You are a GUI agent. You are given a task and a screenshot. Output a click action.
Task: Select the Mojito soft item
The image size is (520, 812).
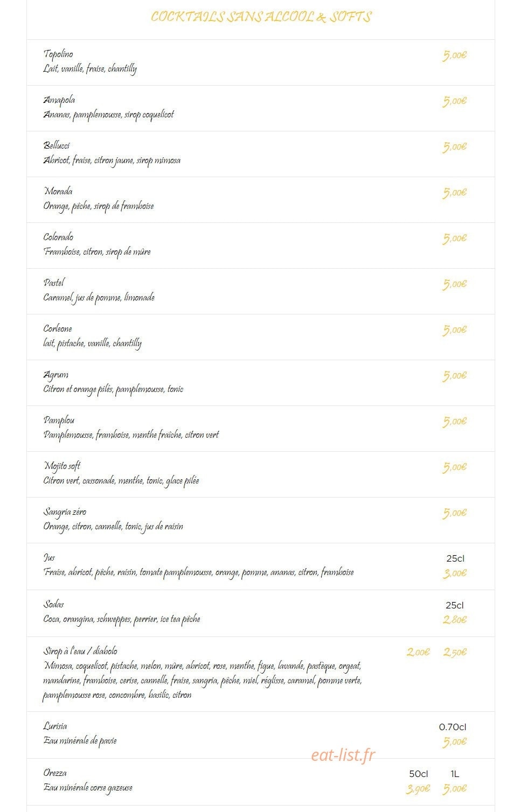click(x=62, y=466)
